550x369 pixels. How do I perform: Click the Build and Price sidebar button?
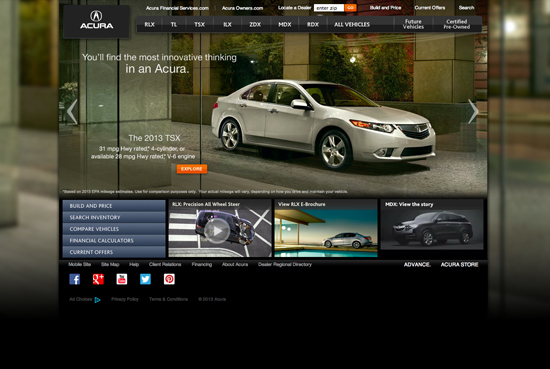[x=114, y=206]
